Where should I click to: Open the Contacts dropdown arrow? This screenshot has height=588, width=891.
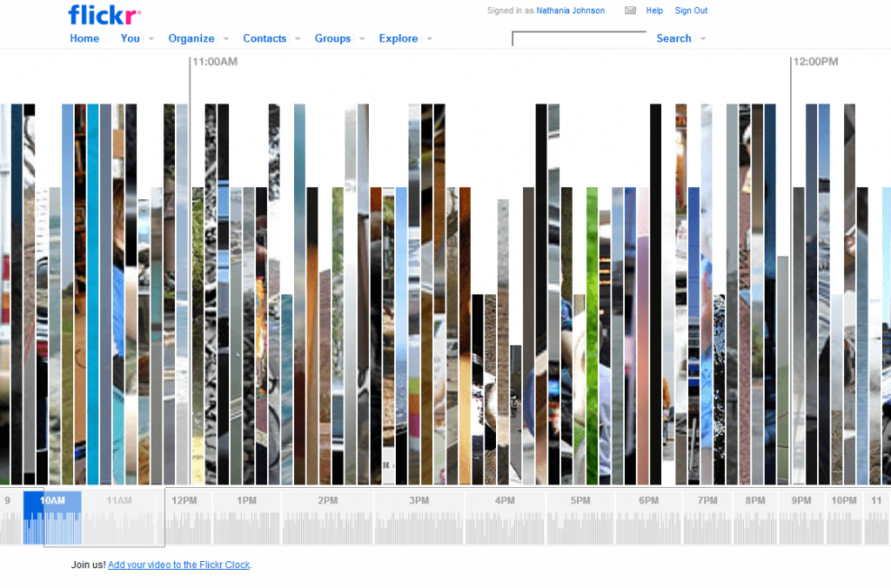(x=298, y=39)
